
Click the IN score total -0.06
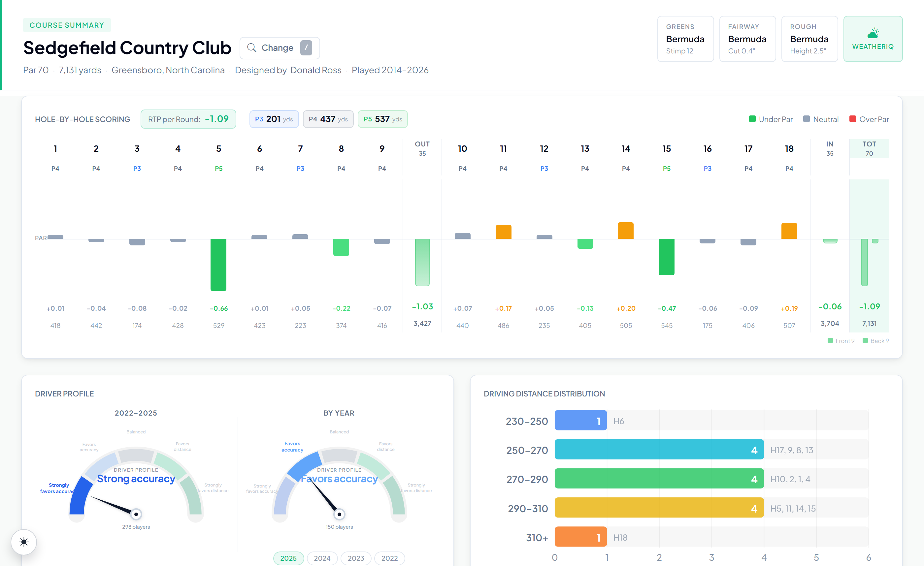(830, 307)
